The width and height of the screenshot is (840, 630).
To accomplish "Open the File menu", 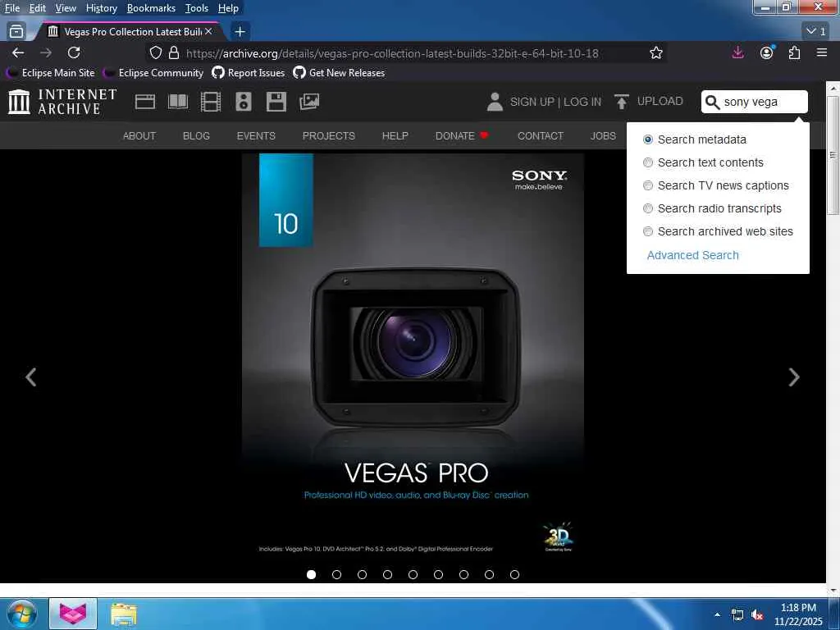I will pos(11,8).
